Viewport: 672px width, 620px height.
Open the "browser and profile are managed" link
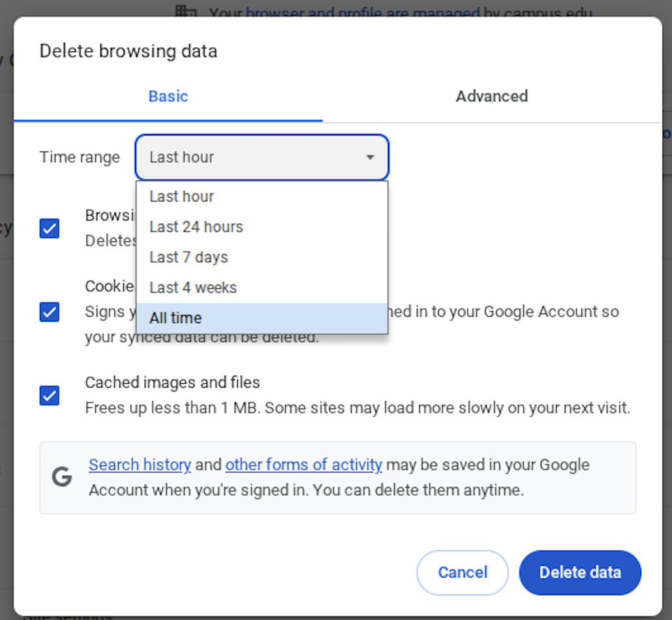pyautogui.click(x=362, y=12)
